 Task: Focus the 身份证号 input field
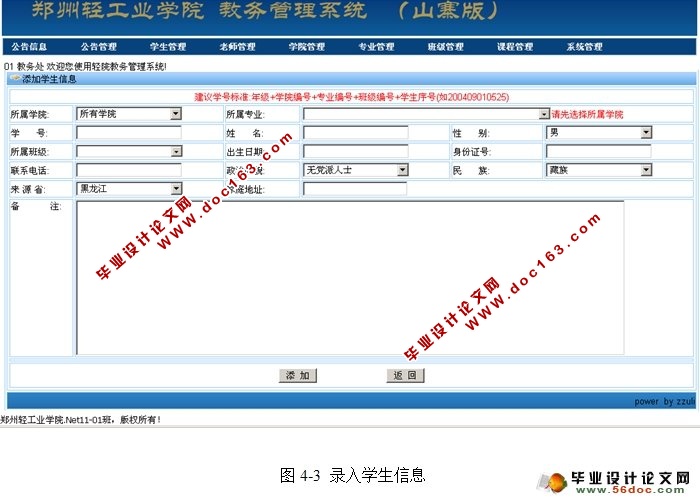click(x=599, y=151)
